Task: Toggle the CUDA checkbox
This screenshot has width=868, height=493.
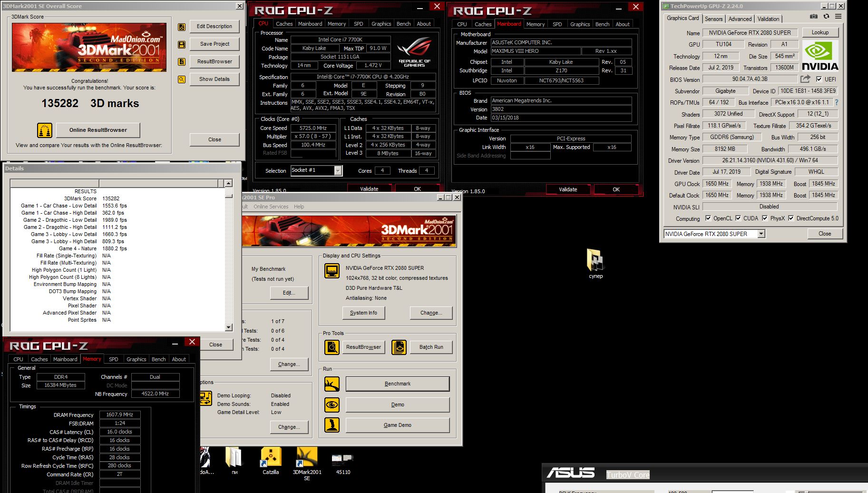Action: coord(738,218)
